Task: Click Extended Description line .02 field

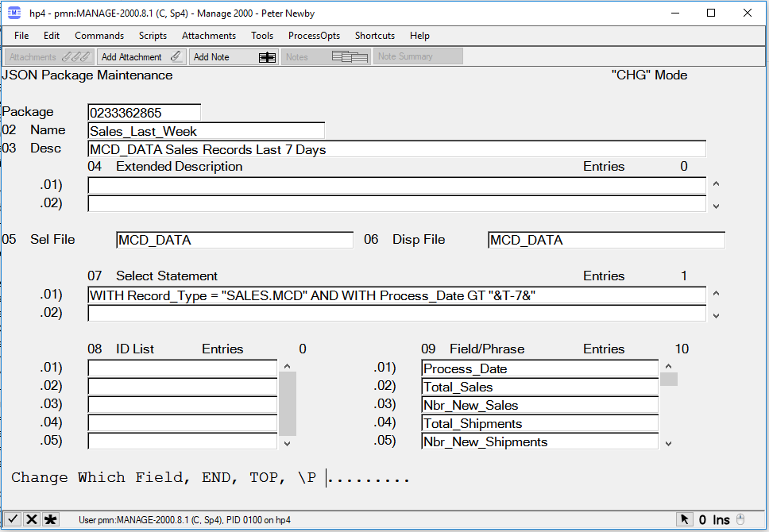Action: click(396, 203)
